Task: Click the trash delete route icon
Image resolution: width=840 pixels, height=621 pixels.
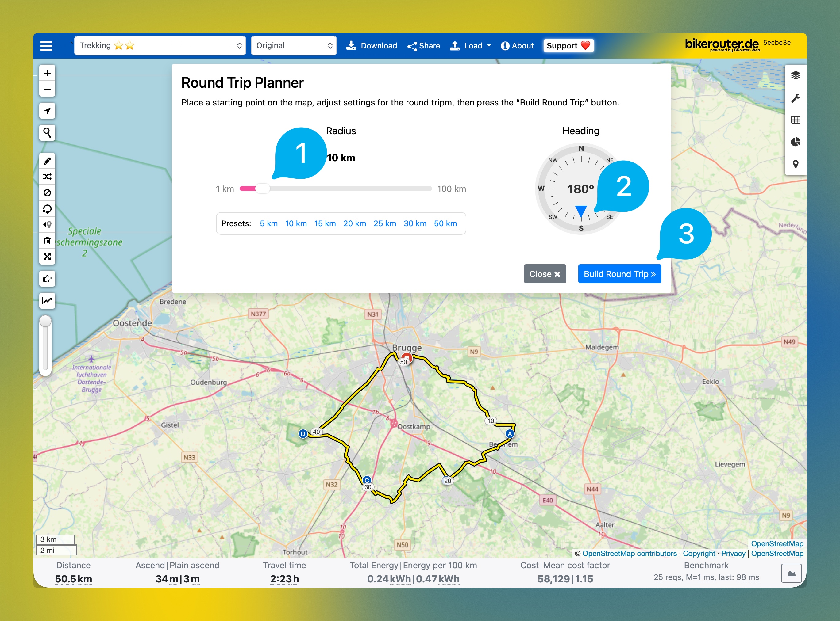Action: pyautogui.click(x=47, y=241)
